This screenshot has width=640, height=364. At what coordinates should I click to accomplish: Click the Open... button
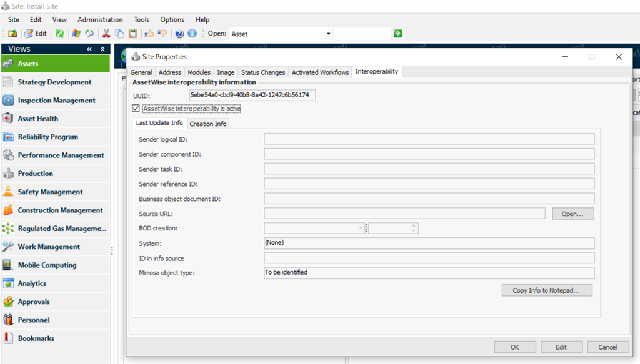573,214
